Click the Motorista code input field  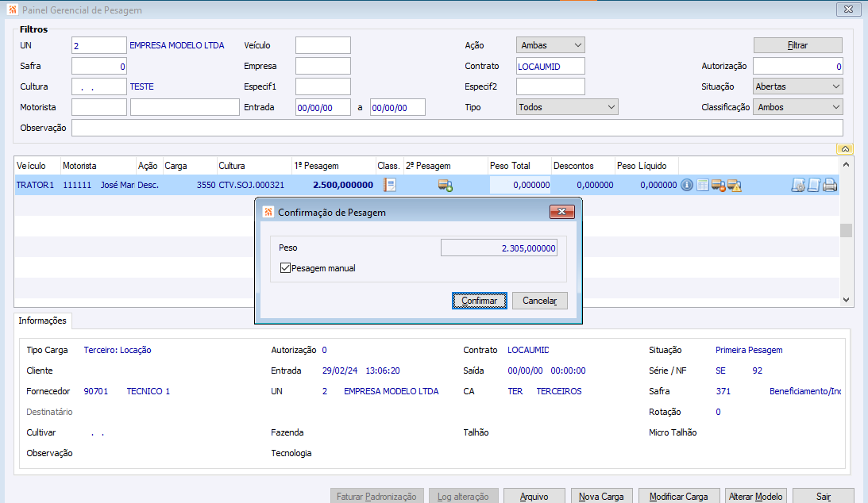click(99, 107)
